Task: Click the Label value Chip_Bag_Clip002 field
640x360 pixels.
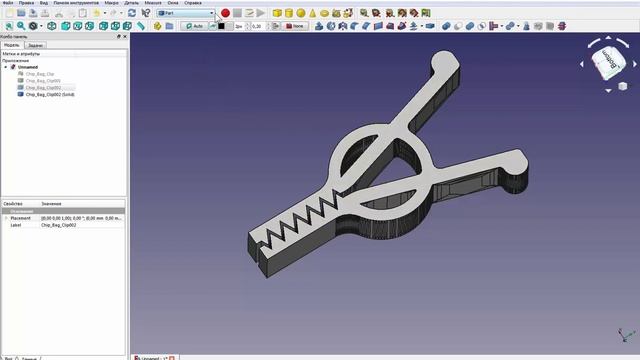Action: [x=82, y=225]
